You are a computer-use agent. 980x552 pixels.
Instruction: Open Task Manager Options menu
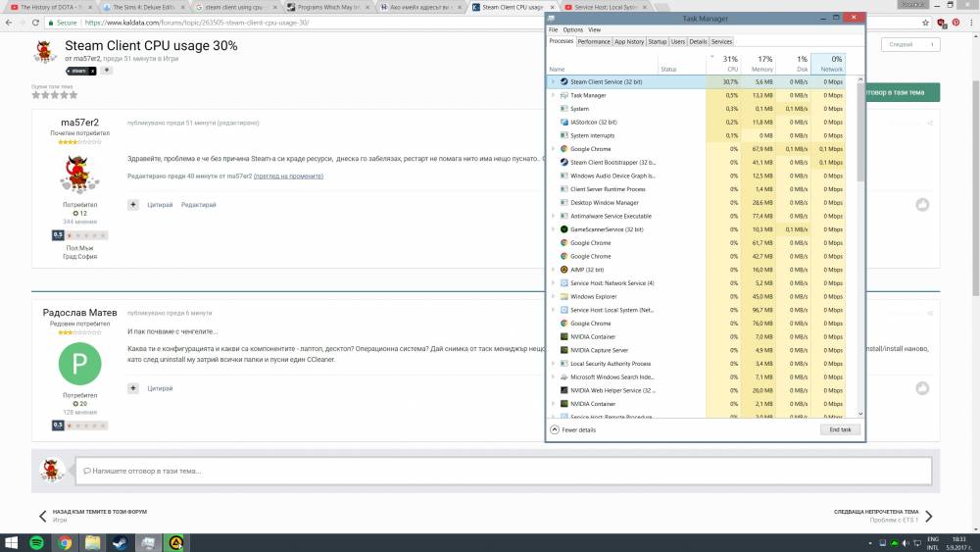(572, 29)
